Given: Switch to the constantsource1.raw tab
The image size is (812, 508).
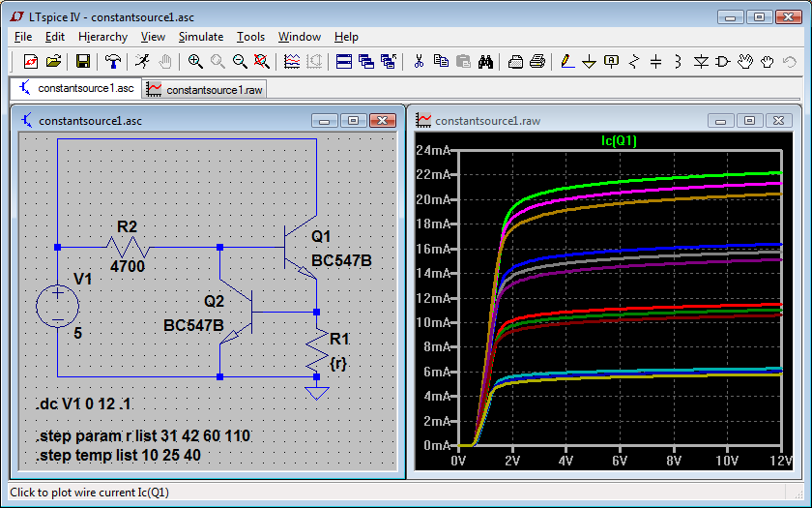Looking at the screenshot, I should 204,90.
